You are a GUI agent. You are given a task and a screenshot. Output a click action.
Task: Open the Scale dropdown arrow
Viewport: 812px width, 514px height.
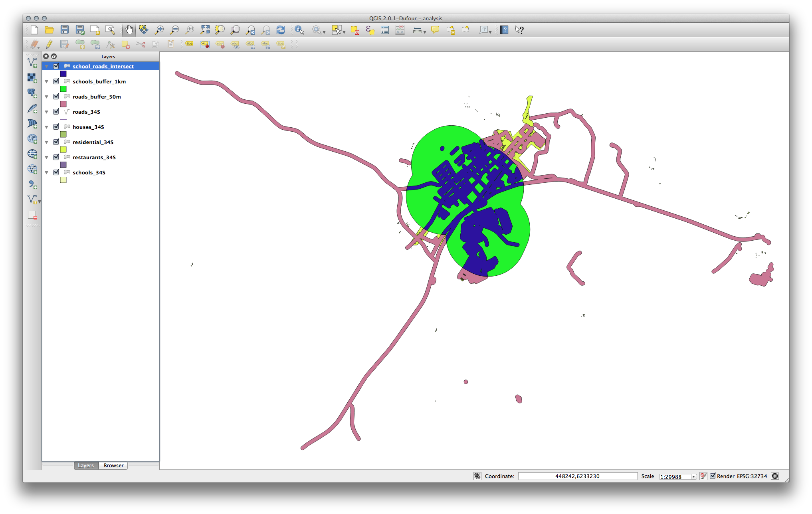(693, 476)
